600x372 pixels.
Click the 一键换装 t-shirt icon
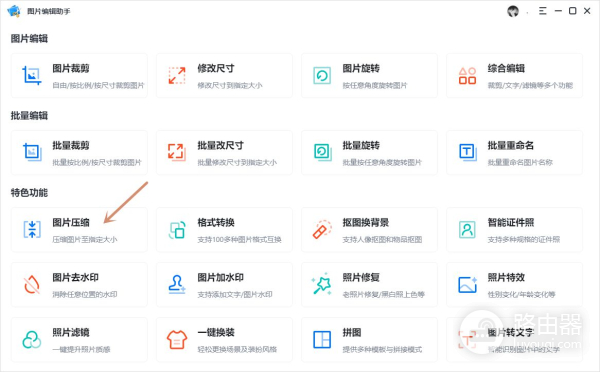click(x=177, y=339)
